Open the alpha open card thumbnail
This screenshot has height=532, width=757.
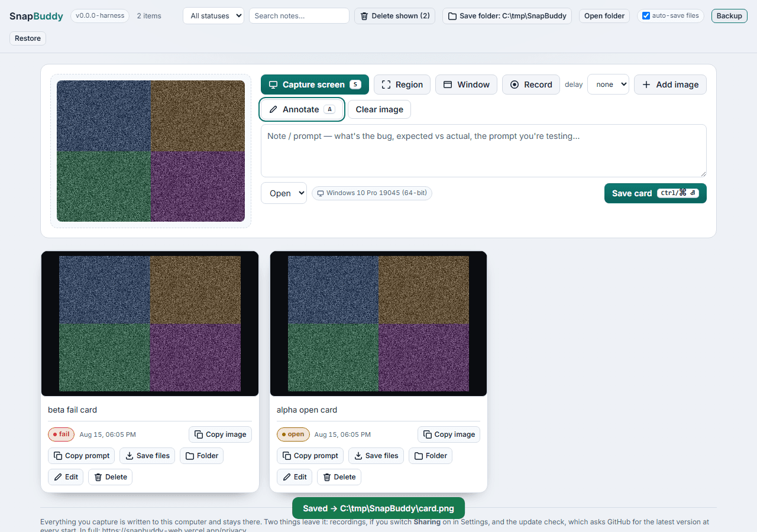[378, 323]
